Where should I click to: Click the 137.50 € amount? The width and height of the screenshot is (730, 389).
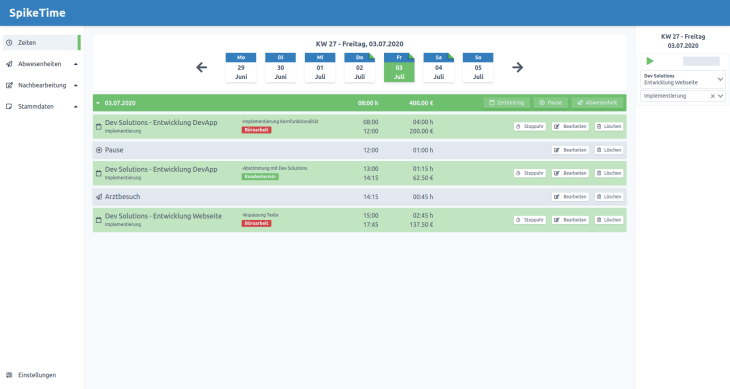(x=421, y=224)
